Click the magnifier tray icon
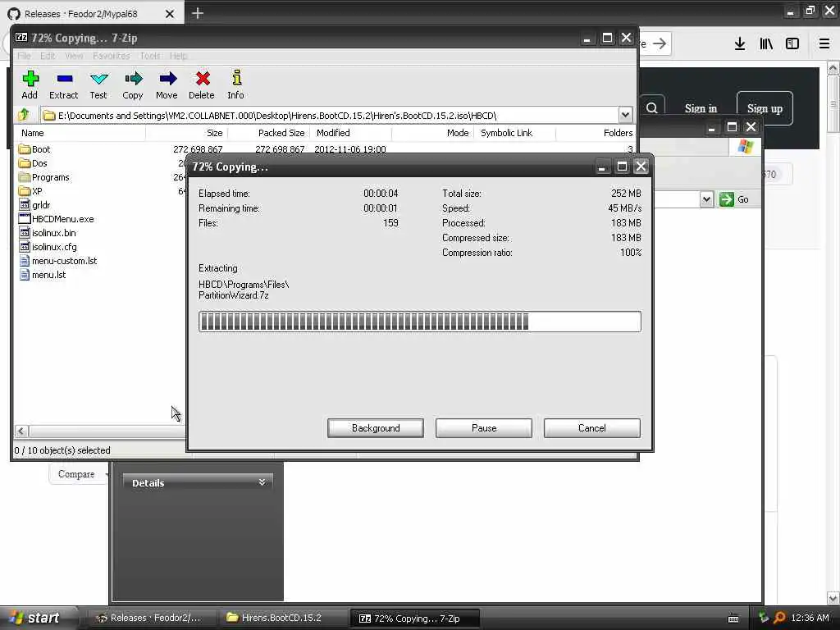 (780, 618)
